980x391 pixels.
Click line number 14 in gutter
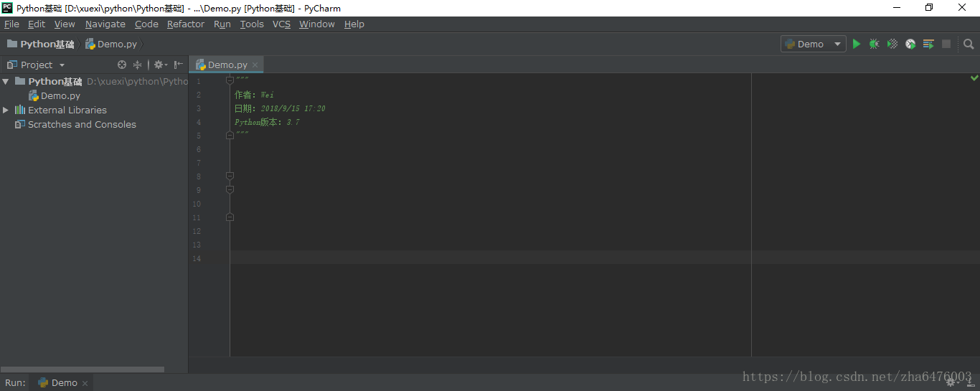(x=197, y=258)
